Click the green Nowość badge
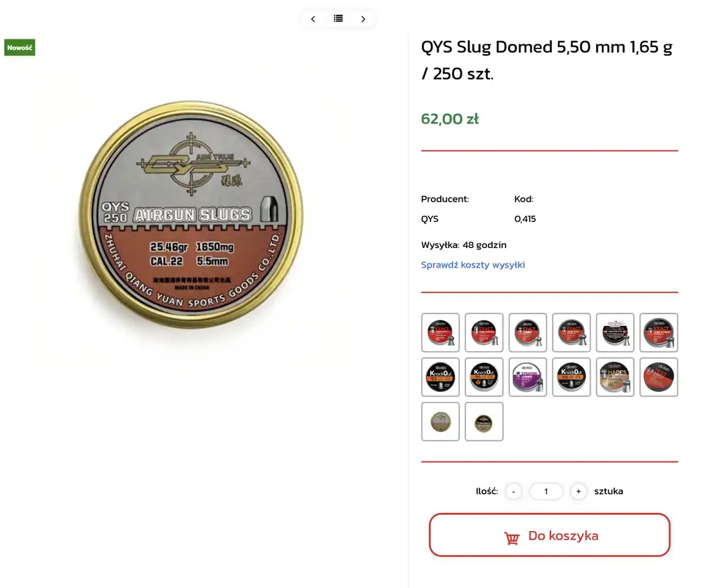 pyautogui.click(x=20, y=48)
